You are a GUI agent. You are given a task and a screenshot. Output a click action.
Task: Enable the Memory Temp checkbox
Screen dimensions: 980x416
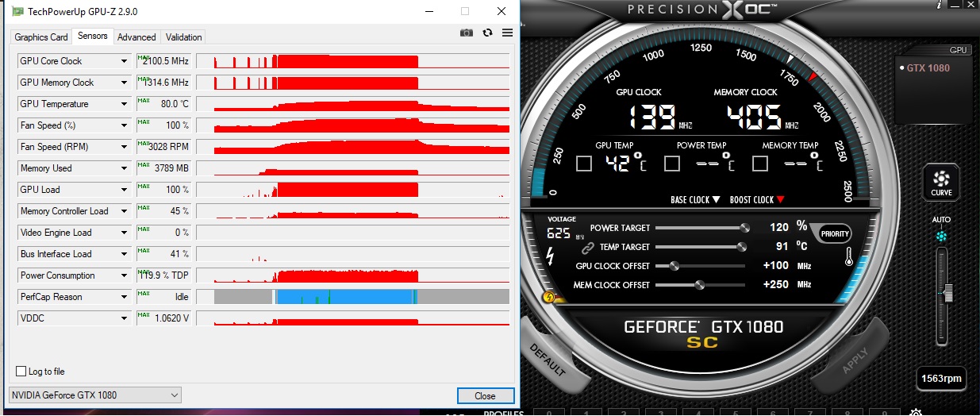[x=760, y=164]
